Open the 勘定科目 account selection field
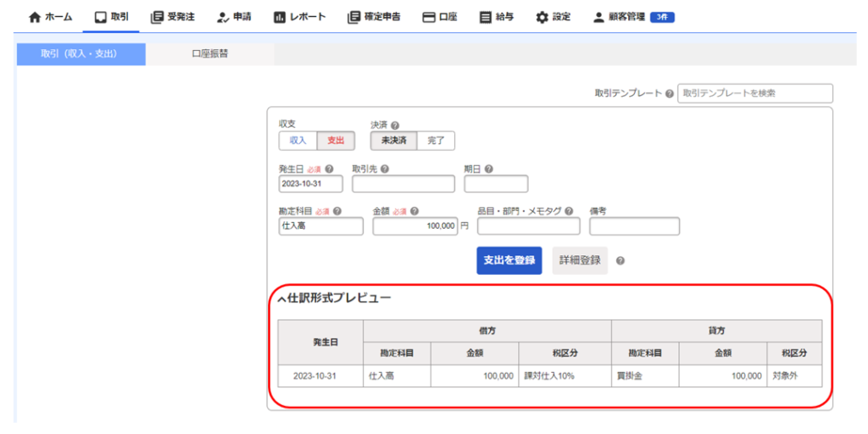The width and height of the screenshot is (868, 434). pos(320,226)
